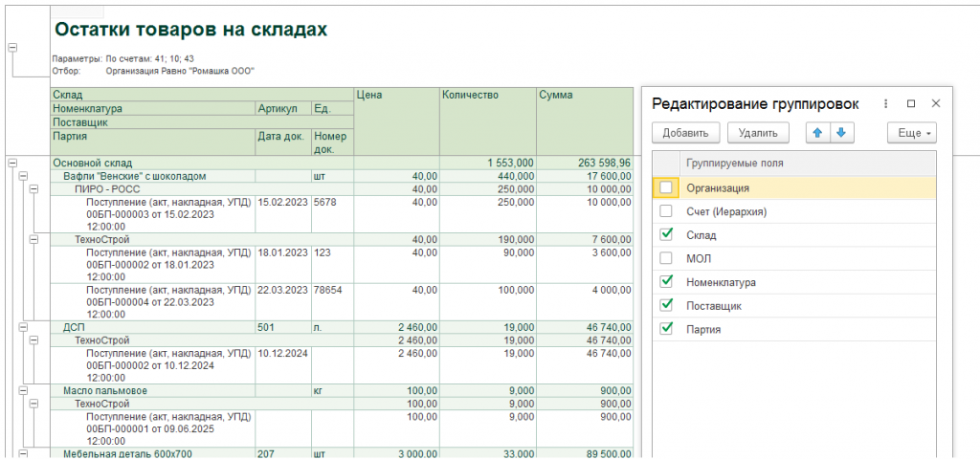Click document date 18.01.2023
Viewport: 980px width, 460px height.
point(282,252)
